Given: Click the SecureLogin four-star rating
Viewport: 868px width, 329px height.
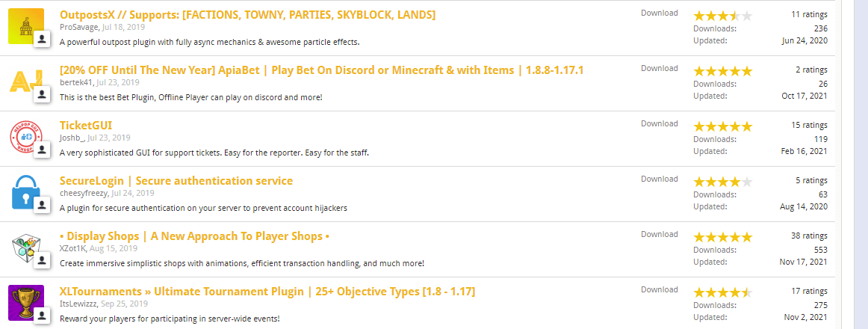Looking at the screenshot, I should point(722,182).
